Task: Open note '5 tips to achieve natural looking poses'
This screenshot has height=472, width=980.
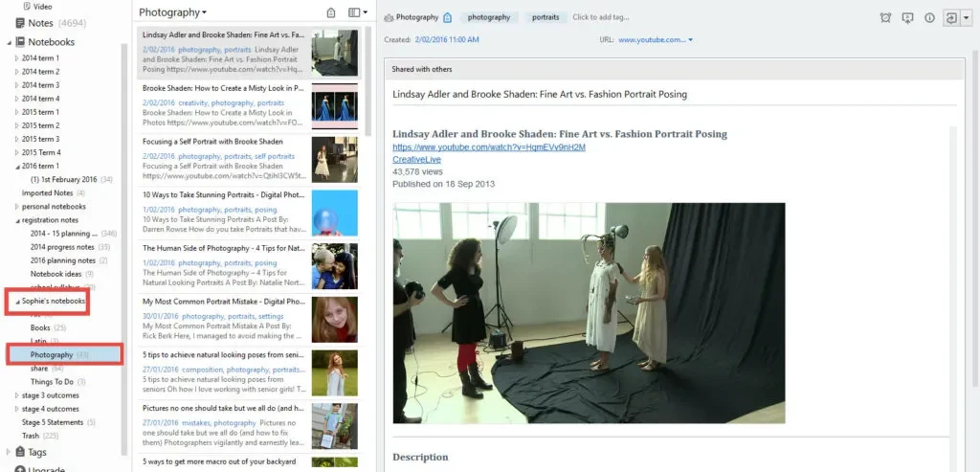Action: click(x=249, y=373)
